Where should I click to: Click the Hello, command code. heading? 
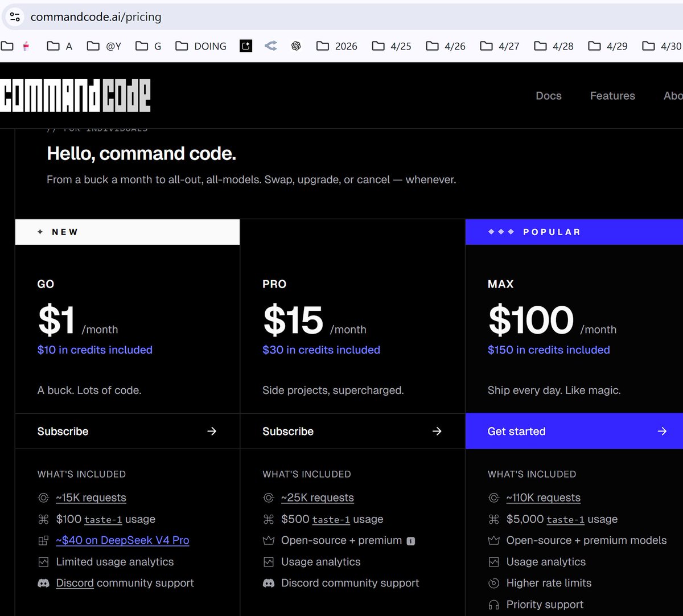141,153
